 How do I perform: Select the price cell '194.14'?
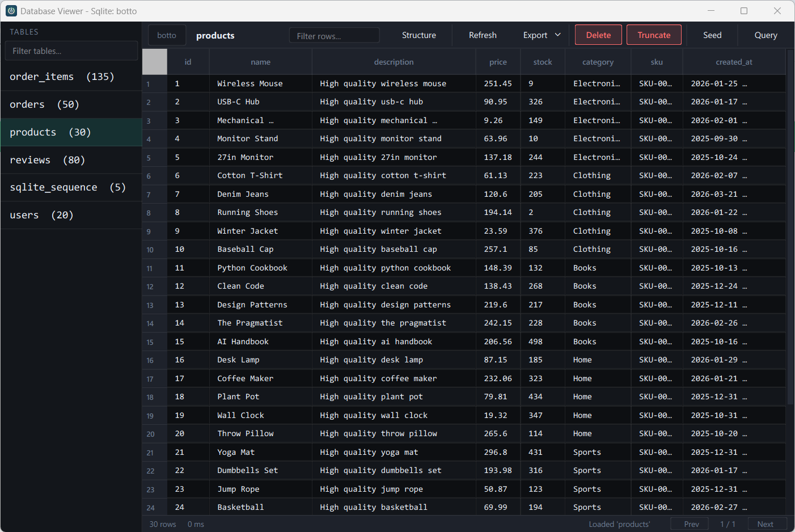pos(498,212)
